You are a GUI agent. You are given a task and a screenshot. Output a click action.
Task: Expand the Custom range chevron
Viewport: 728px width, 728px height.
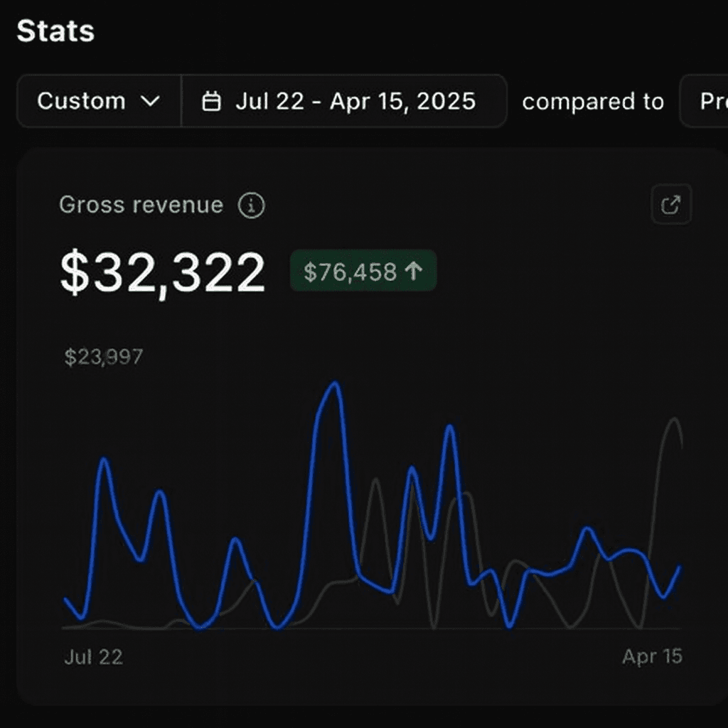150,102
